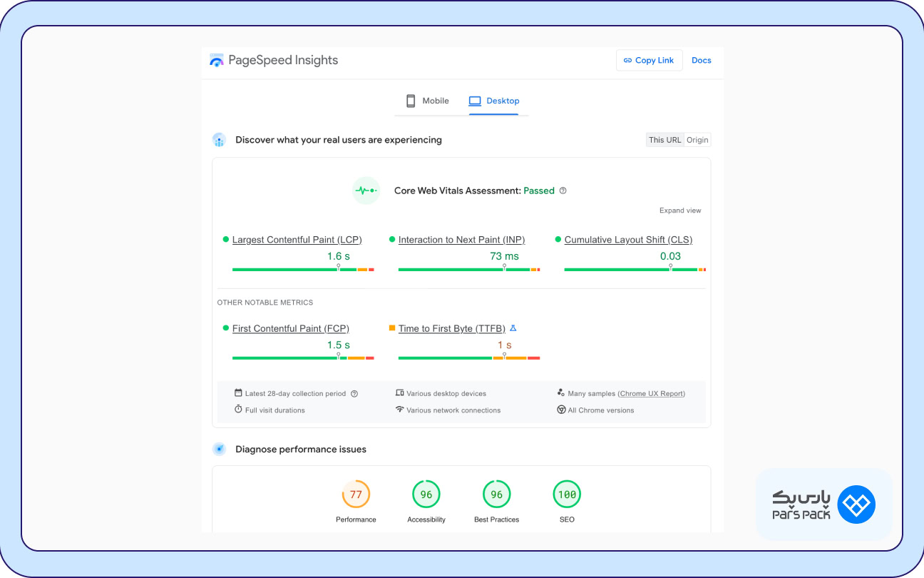
Task: Click the 1.6 s LCP value
Action: pyautogui.click(x=339, y=256)
